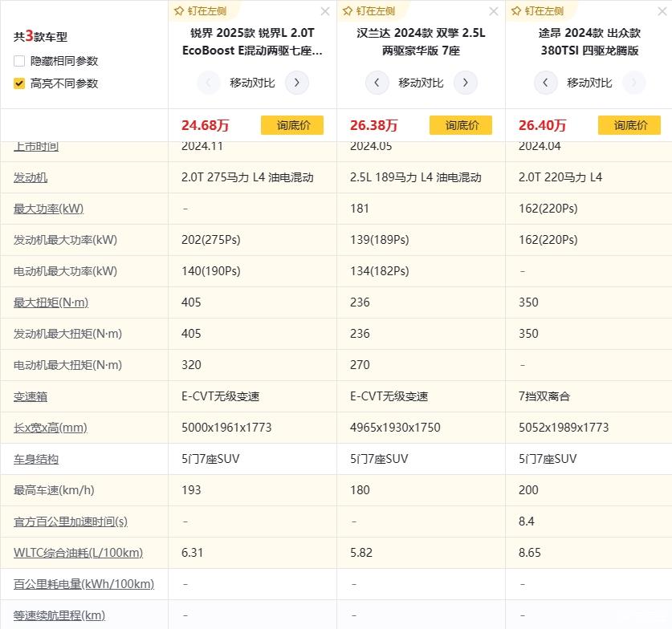Click the 6.31 fuel consumption value
Image resolution: width=672 pixels, height=629 pixels.
tap(192, 553)
